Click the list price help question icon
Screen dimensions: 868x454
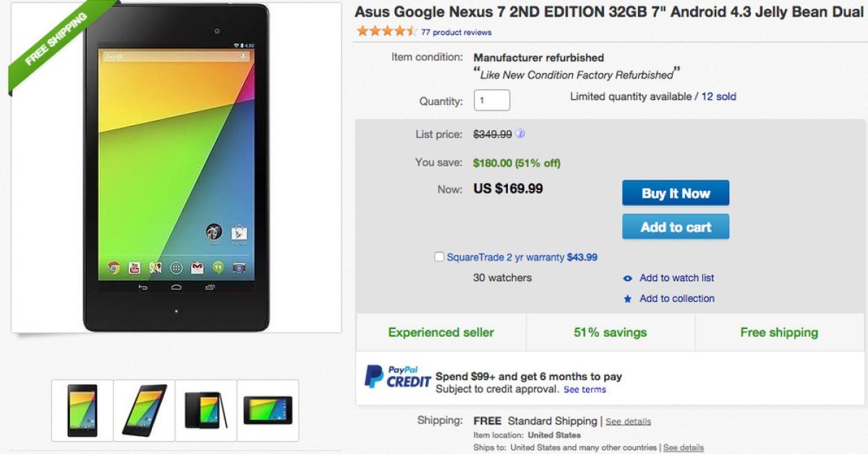(521, 134)
